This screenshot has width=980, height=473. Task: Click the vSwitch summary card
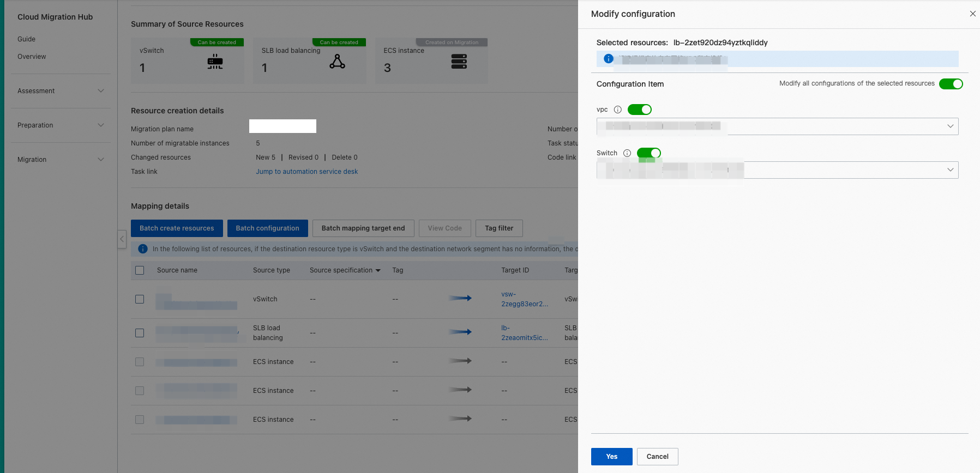[x=187, y=60]
